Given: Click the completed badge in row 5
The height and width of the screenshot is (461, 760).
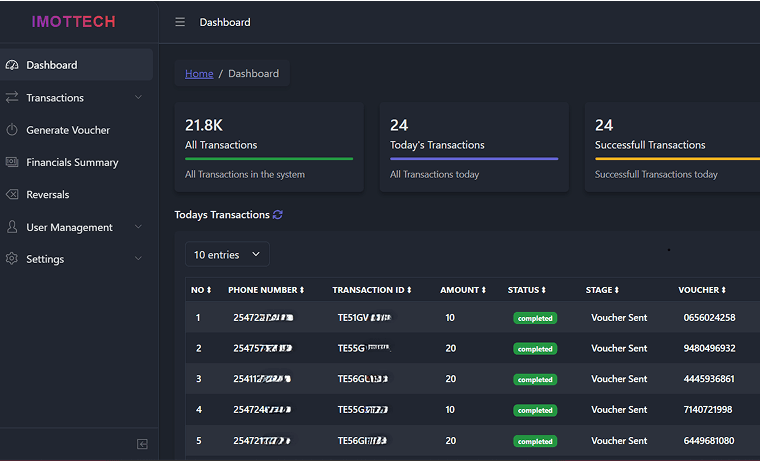Looking at the screenshot, I should pos(535,441).
